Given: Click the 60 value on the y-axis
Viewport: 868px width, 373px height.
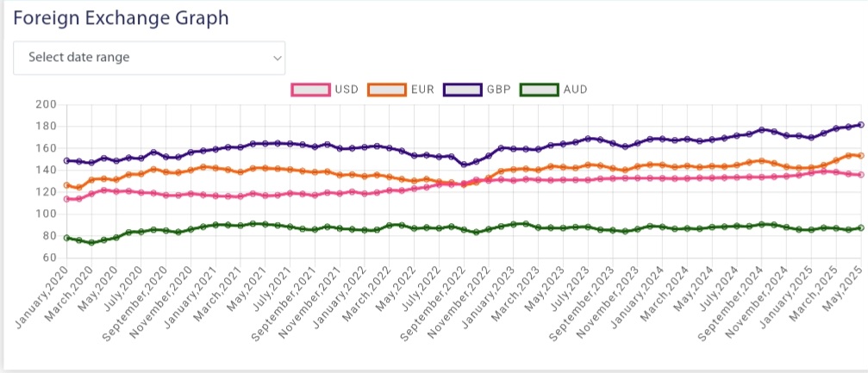Looking at the screenshot, I should coord(49,258).
